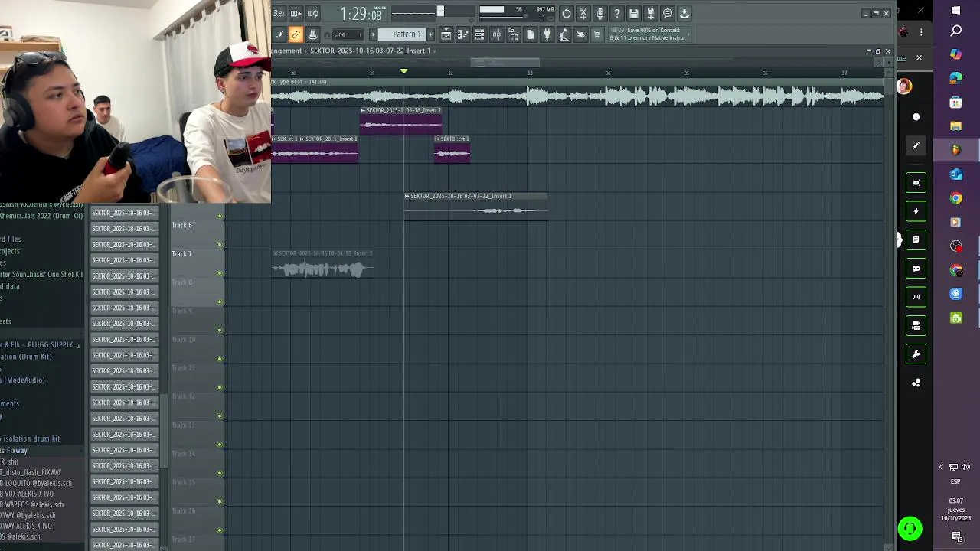Mute Track 12 with its green dot
The height and width of the screenshot is (551, 980).
coord(220,416)
